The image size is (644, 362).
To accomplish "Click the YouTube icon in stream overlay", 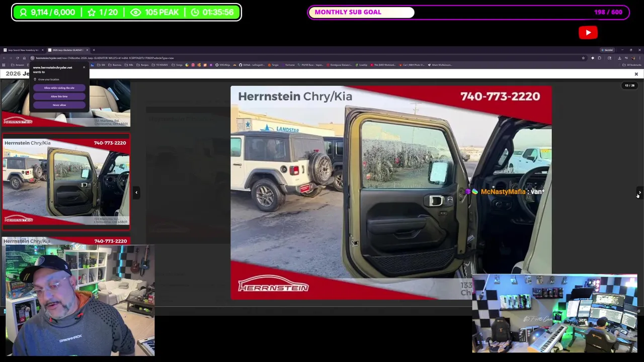I will (588, 33).
